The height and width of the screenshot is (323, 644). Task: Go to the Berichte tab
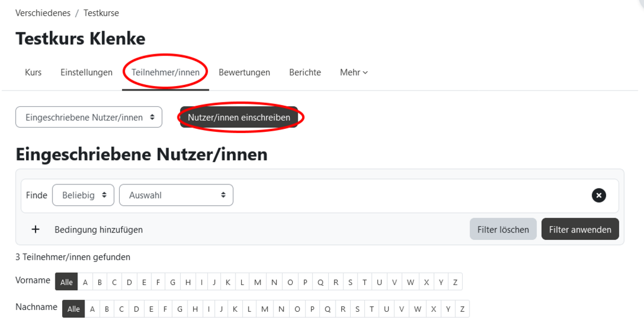305,72
